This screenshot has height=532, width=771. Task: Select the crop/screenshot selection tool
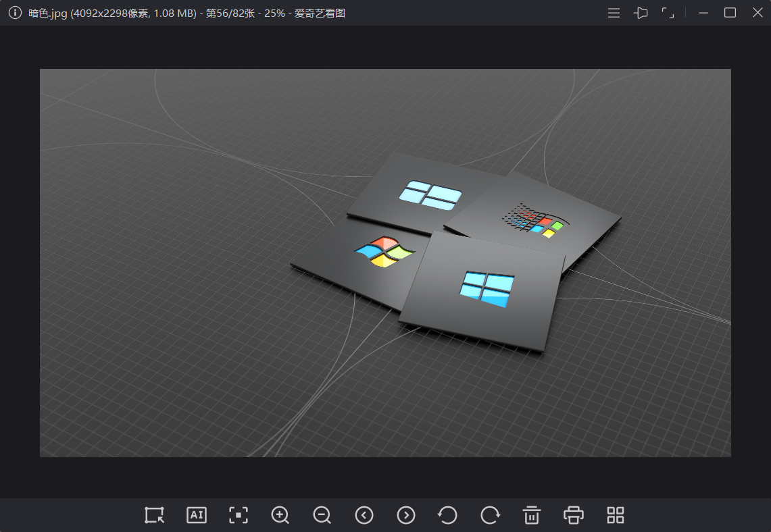pyautogui.click(x=154, y=515)
